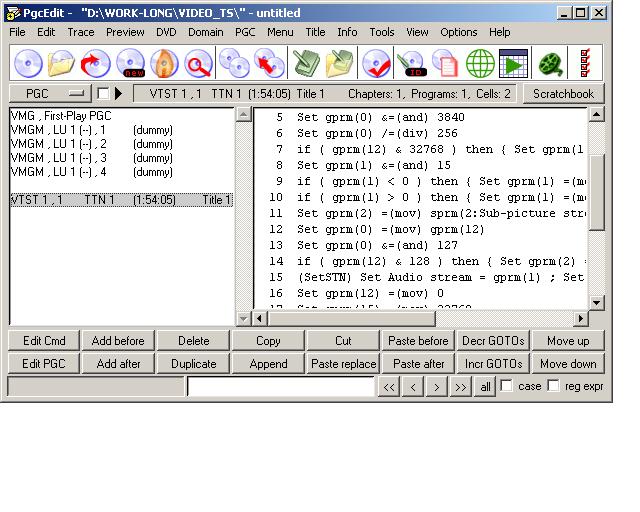Click the Delete button

pyautogui.click(x=193, y=341)
